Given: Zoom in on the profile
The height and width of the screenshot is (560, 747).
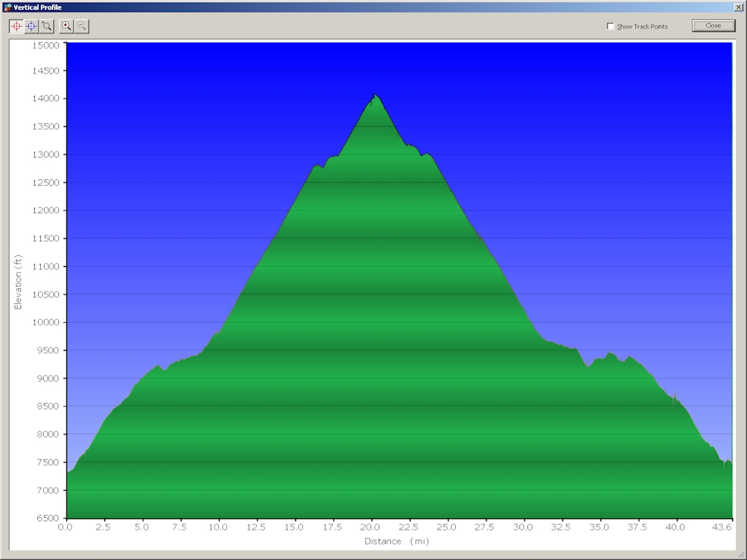Looking at the screenshot, I should tap(67, 26).
